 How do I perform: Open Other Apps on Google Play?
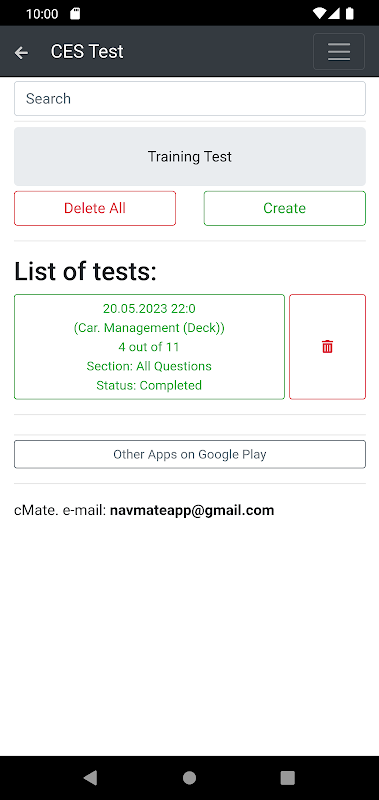[190, 454]
